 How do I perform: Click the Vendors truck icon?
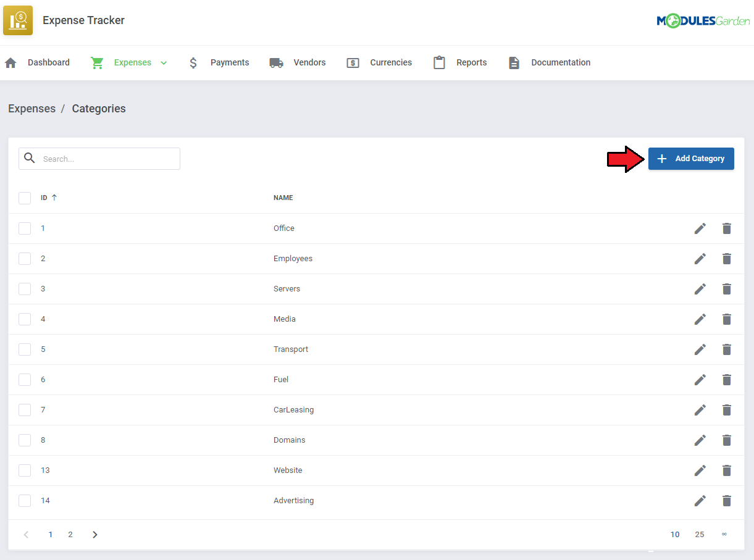pos(276,63)
